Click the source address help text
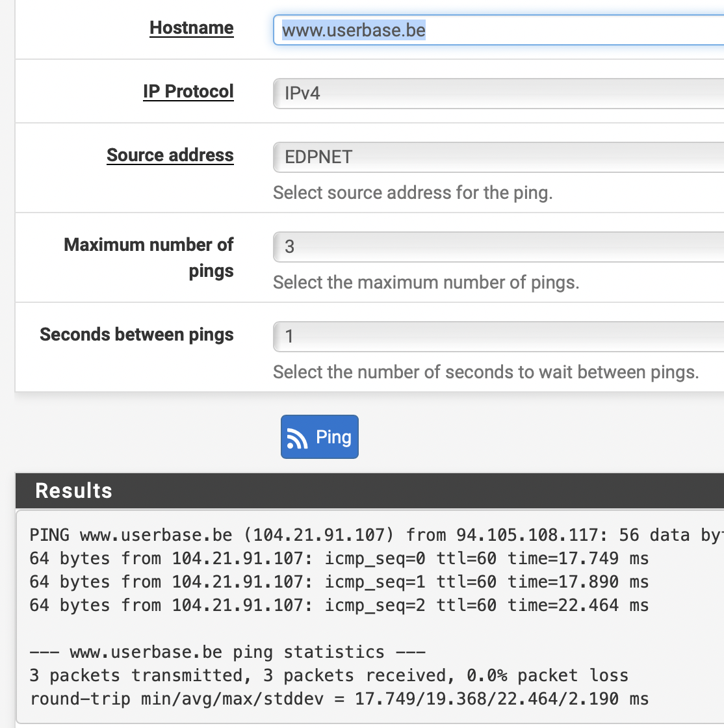The width and height of the screenshot is (724, 728). (x=413, y=193)
